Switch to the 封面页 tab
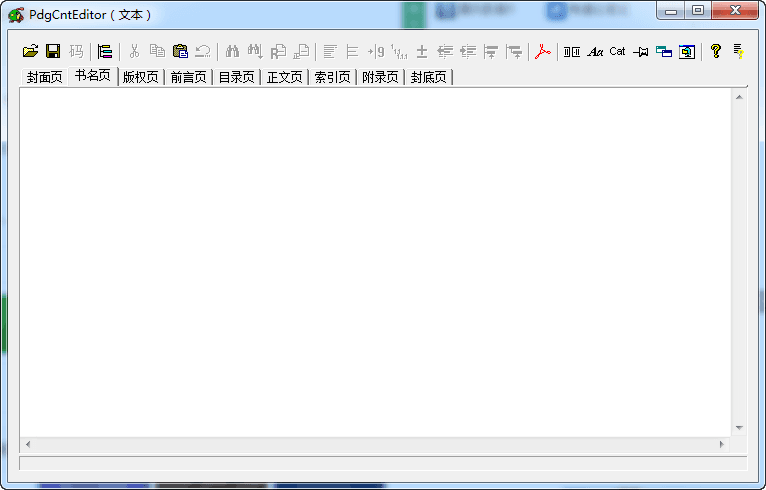766x490 pixels. [44, 77]
